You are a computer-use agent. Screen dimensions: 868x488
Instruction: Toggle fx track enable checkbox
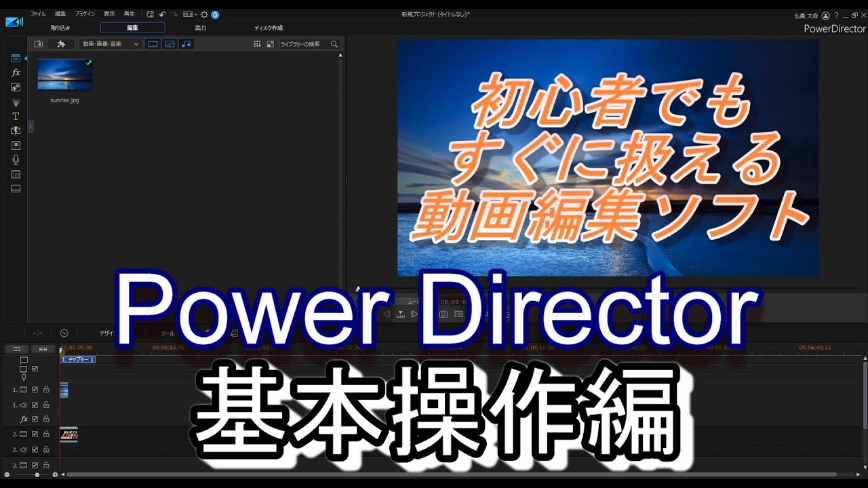[x=35, y=420]
